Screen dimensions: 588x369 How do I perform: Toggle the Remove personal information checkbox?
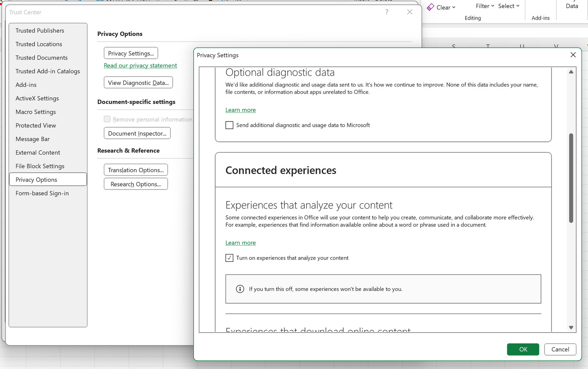pyautogui.click(x=107, y=119)
